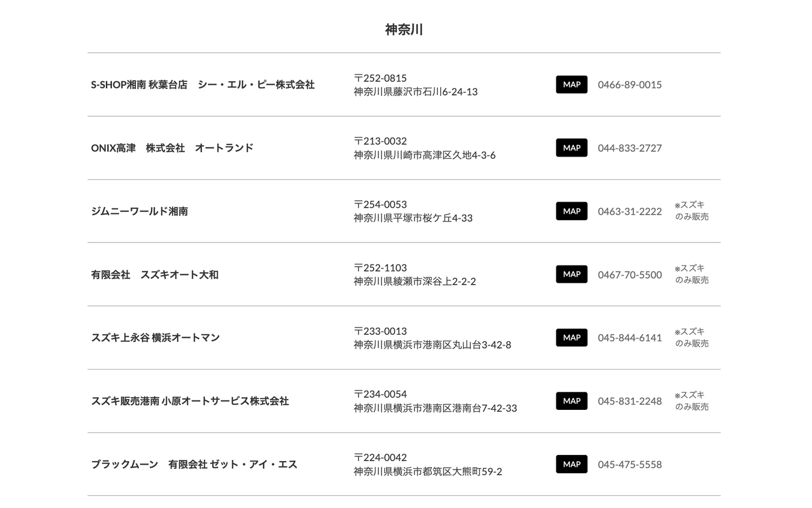The width and height of the screenshot is (812, 508).
Task: Select the 神奈川 section heading
Action: tap(404, 29)
